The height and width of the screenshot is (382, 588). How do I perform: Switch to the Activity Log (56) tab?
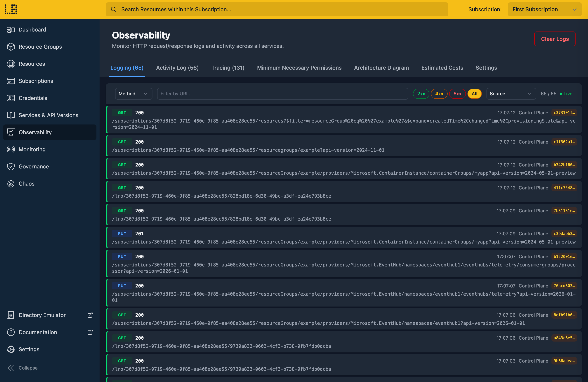(x=177, y=68)
